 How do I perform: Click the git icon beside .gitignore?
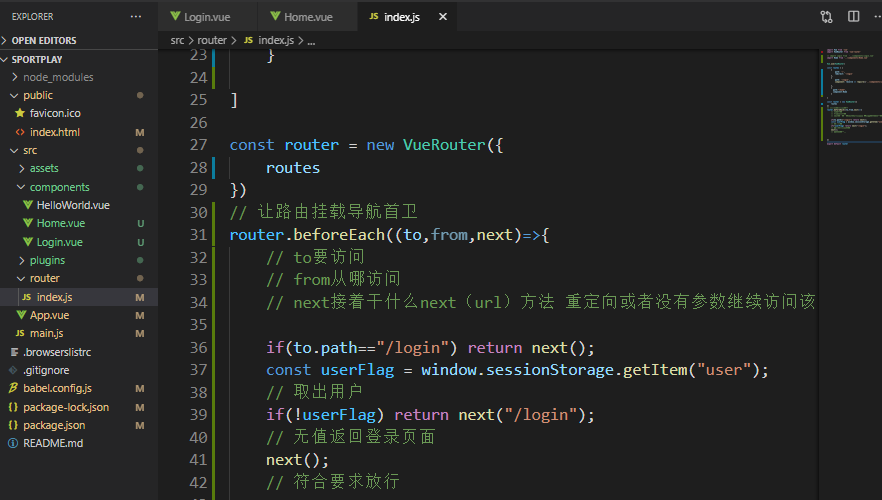click(x=13, y=370)
